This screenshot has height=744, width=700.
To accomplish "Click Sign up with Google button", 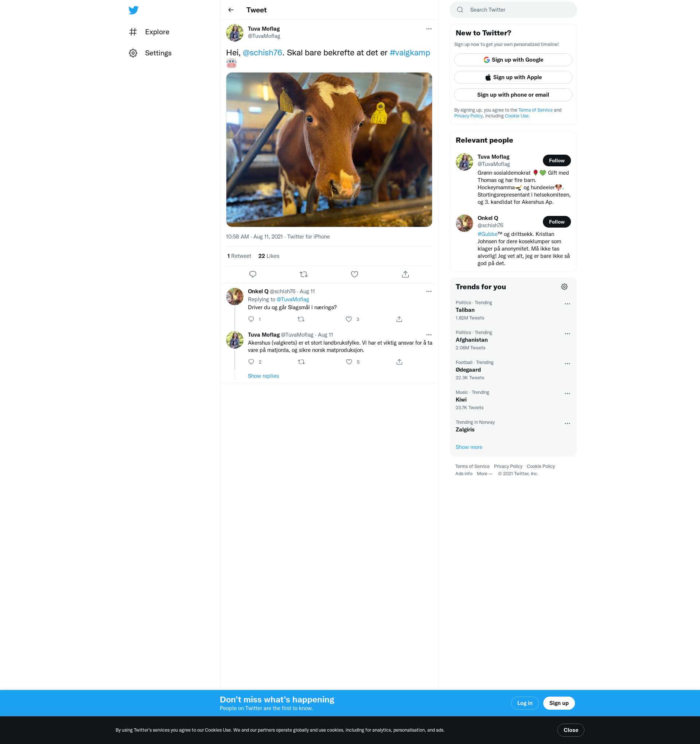I will pyautogui.click(x=513, y=60).
